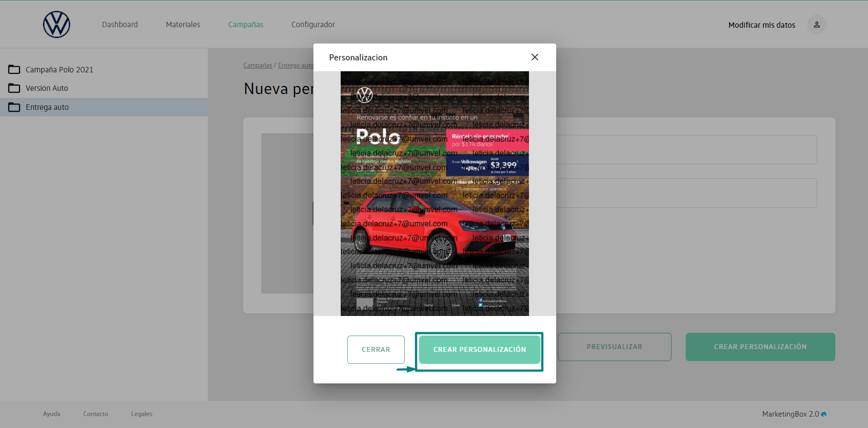Click the Polo ad preview image

pyautogui.click(x=435, y=194)
